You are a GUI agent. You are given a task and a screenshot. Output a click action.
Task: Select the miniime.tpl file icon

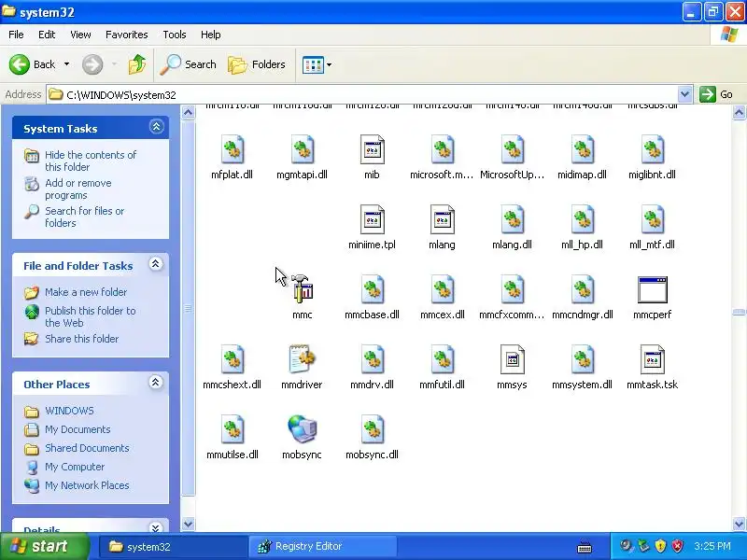click(x=372, y=219)
